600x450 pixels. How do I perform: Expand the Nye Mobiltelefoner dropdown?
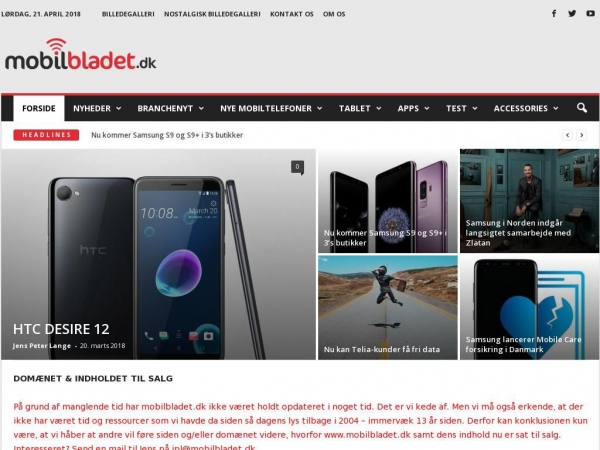point(271,108)
